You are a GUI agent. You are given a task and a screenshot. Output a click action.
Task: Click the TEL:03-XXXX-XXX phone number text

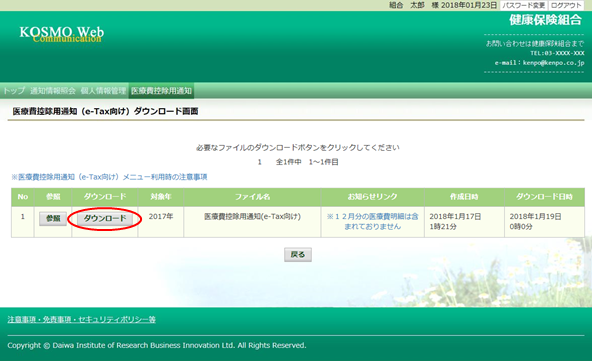click(x=557, y=53)
